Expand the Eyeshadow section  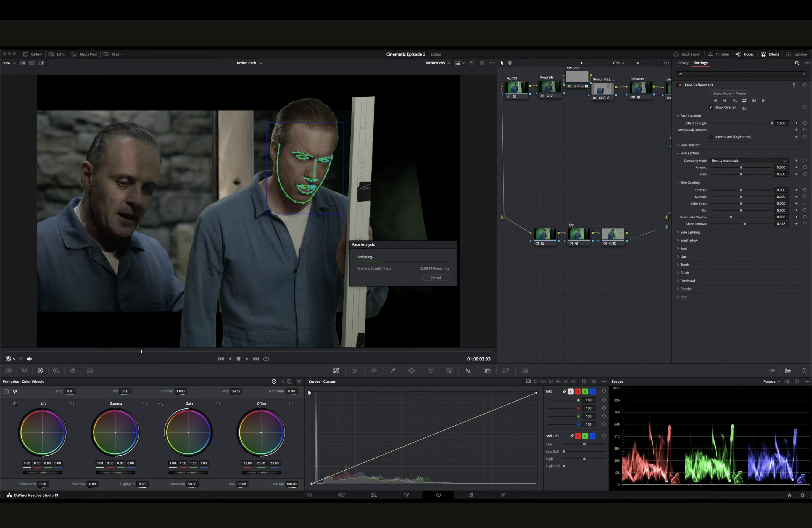(687, 241)
